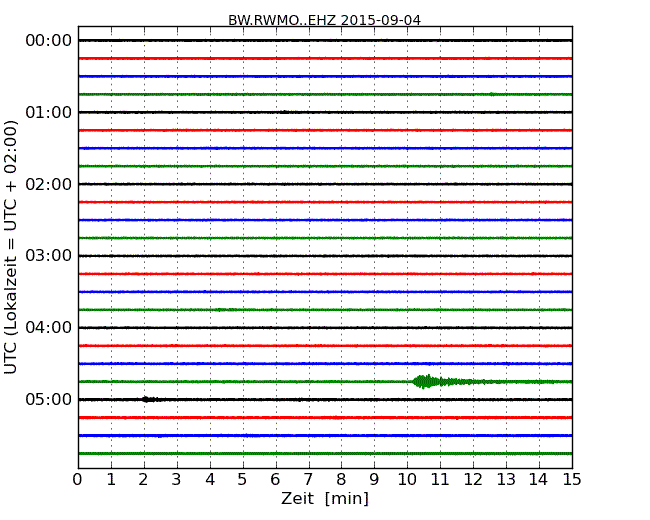Click the x-axis tick label 7
Viewport: 650px width, 520px height.
pos(308,480)
